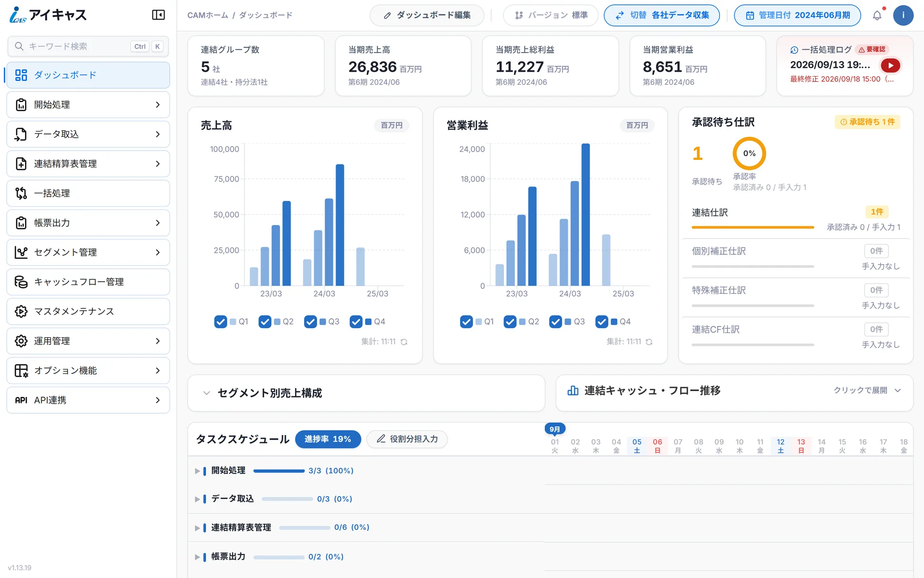The width and height of the screenshot is (924, 578).
Task: Uncheck Q1 in the 売上高 chart
Action: [x=220, y=322]
